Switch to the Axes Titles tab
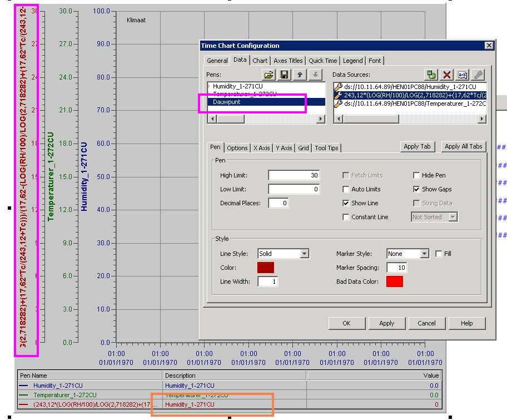 pos(288,61)
